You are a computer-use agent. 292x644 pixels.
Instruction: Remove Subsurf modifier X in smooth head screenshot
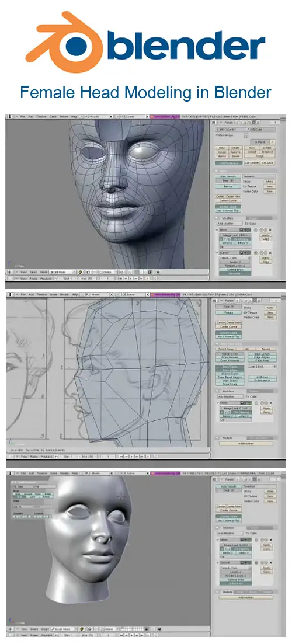pos(271,563)
